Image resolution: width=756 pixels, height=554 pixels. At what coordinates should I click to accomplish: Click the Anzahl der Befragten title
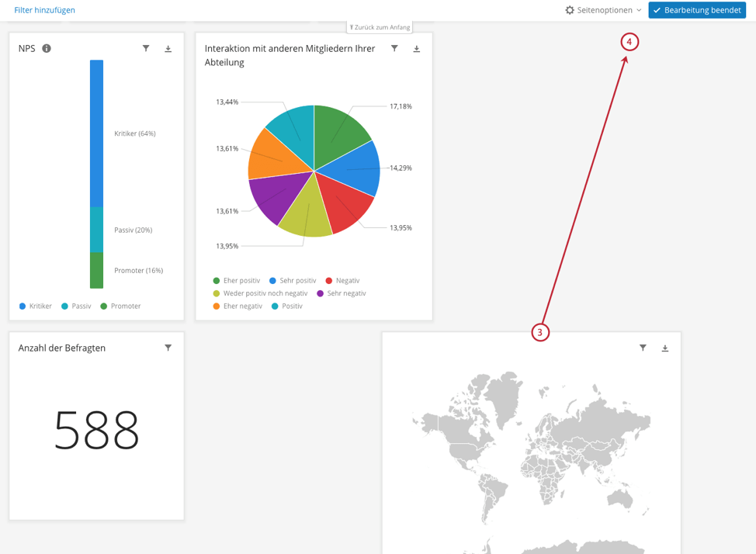pyautogui.click(x=62, y=348)
